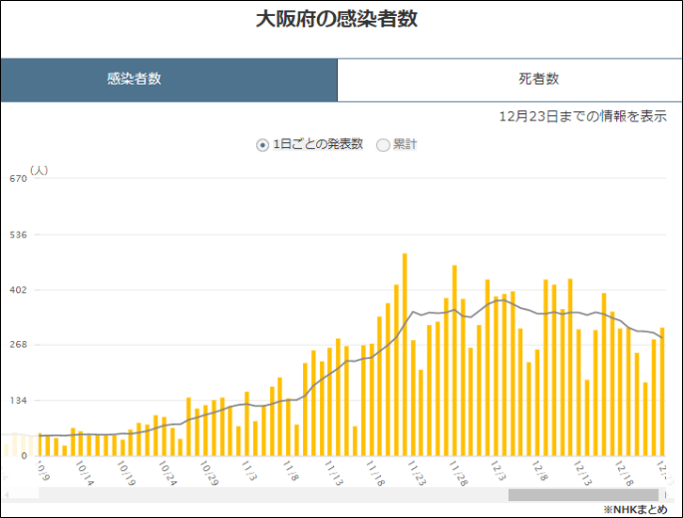
Task: Click the 11/3 date label on the x-axis
Action: click(x=249, y=471)
